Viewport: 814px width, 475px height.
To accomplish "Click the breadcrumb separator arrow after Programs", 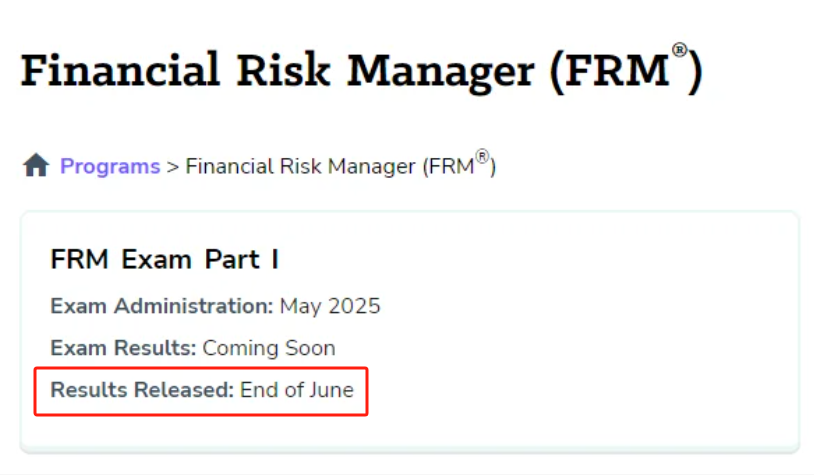I will pos(173,167).
